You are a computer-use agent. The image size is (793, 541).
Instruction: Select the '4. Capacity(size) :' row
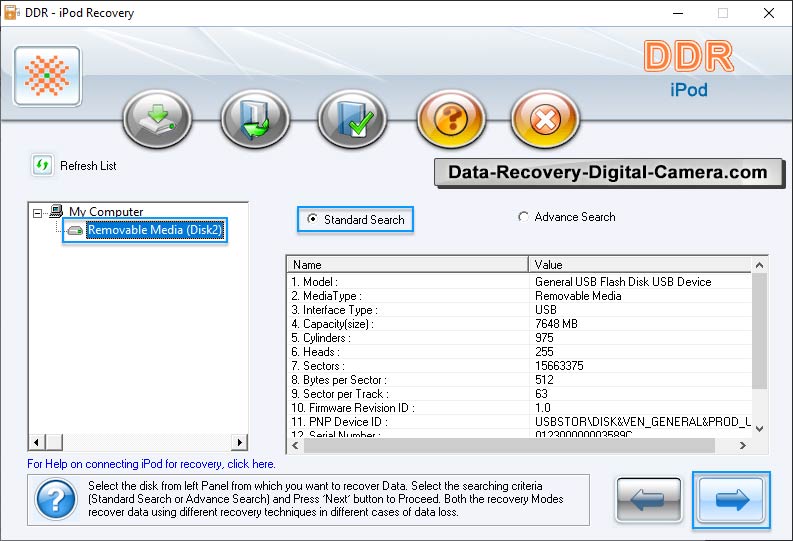(x=519, y=324)
